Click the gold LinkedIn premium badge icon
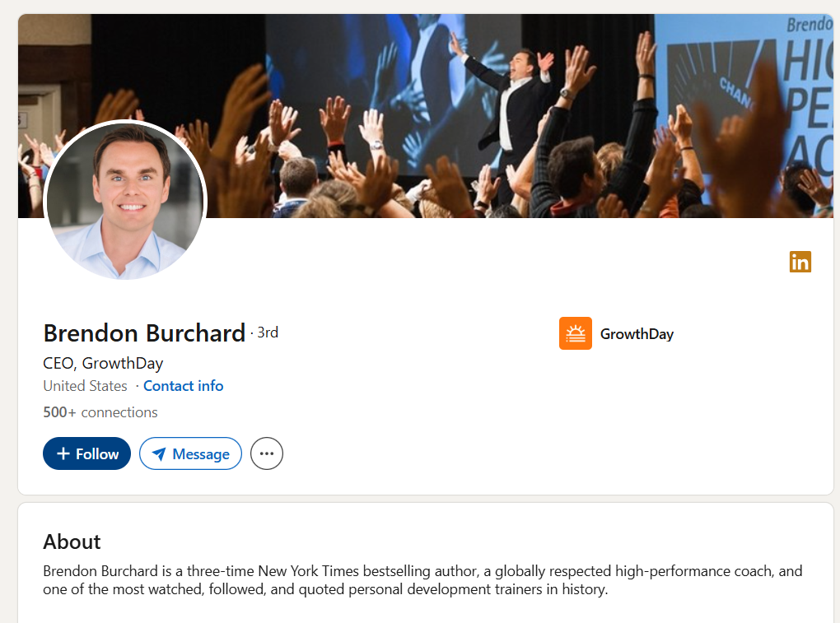Image resolution: width=840 pixels, height=623 pixels. (800, 262)
